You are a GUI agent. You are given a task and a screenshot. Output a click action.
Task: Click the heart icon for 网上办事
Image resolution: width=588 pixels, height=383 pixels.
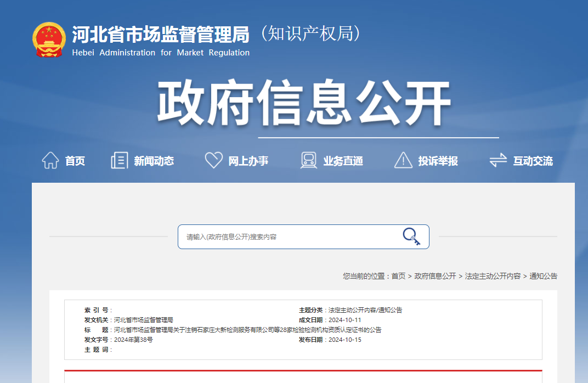pyautogui.click(x=213, y=160)
